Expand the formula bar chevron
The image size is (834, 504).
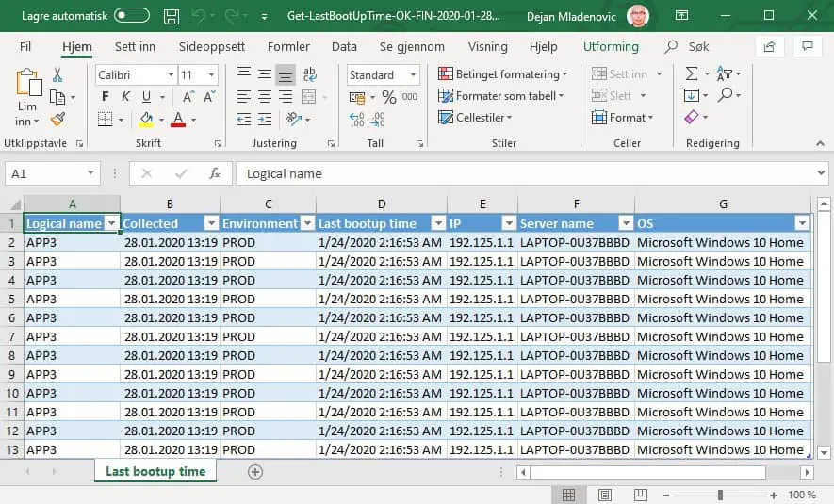point(821,172)
